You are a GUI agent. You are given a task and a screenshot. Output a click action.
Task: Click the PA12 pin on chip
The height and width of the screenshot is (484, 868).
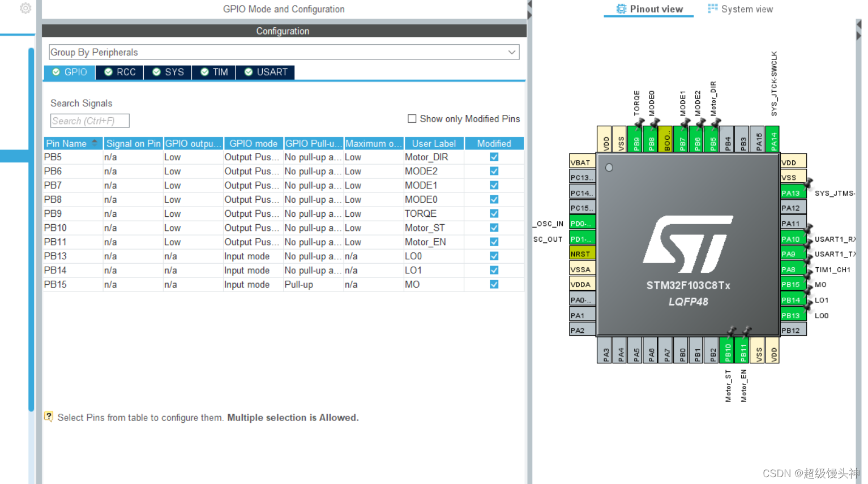(793, 208)
